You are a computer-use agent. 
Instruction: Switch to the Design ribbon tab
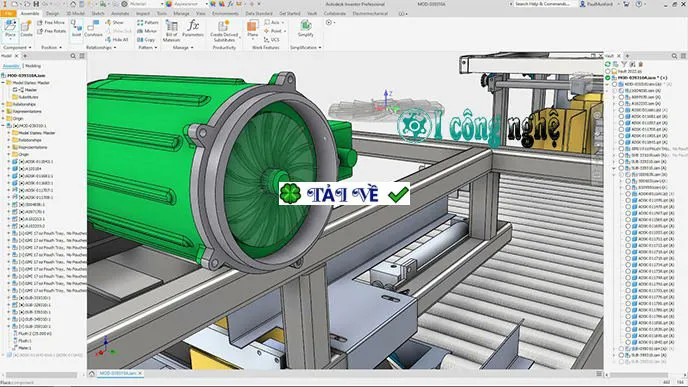[x=52, y=14]
